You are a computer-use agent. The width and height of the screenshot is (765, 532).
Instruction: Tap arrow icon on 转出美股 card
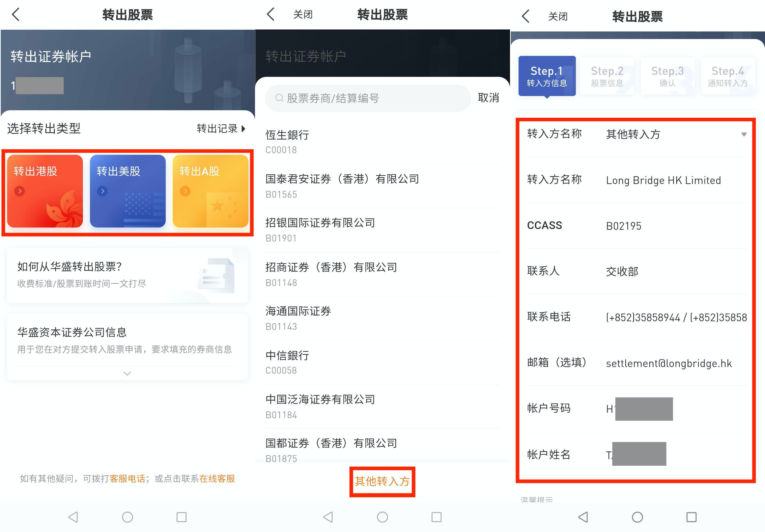[x=103, y=191]
